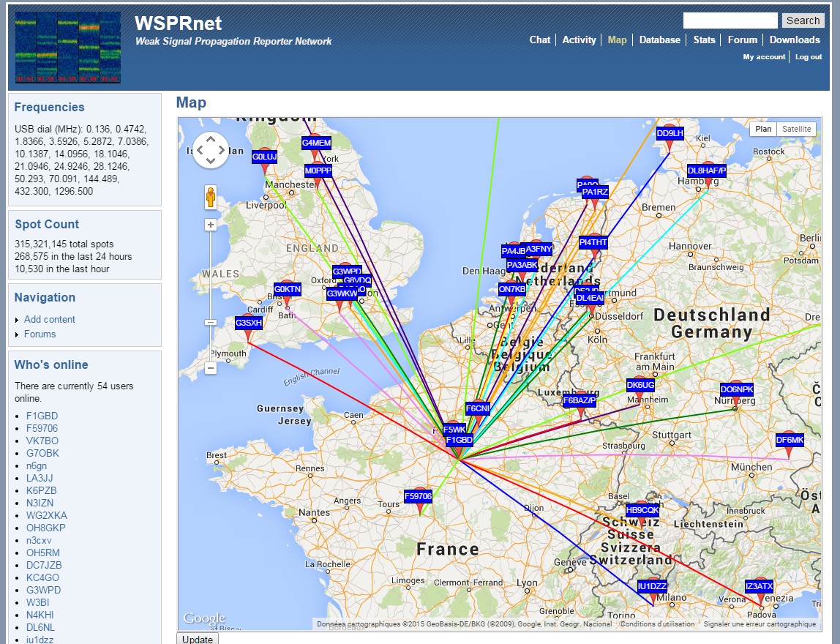Open user F1GBD in online list

(x=42, y=416)
